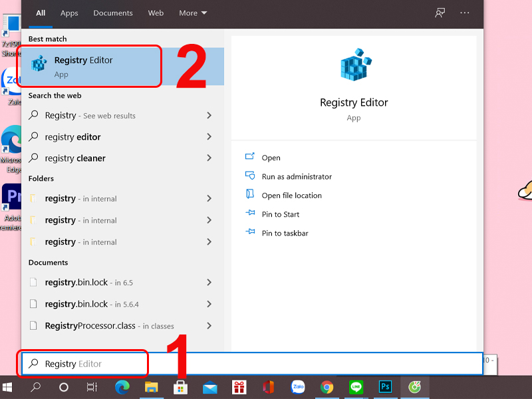Open LINE messenger from the taskbar

pyautogui.click(x=356, y=387)
